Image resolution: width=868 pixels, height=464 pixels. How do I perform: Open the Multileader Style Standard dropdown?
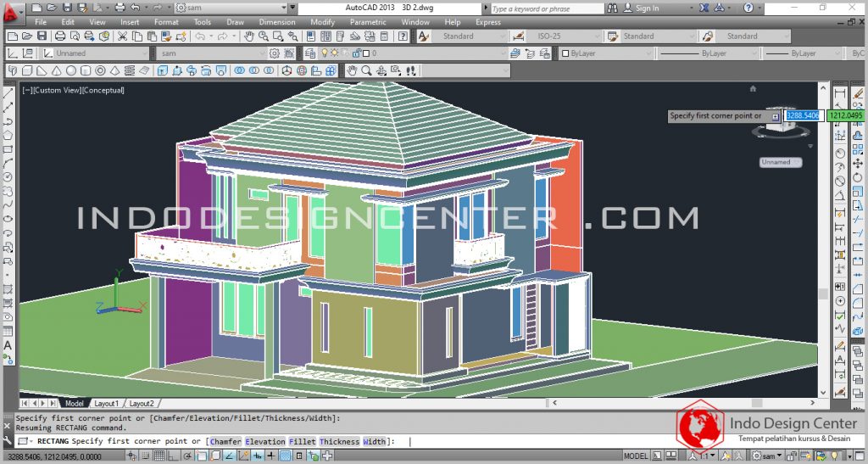click(753, 36)
